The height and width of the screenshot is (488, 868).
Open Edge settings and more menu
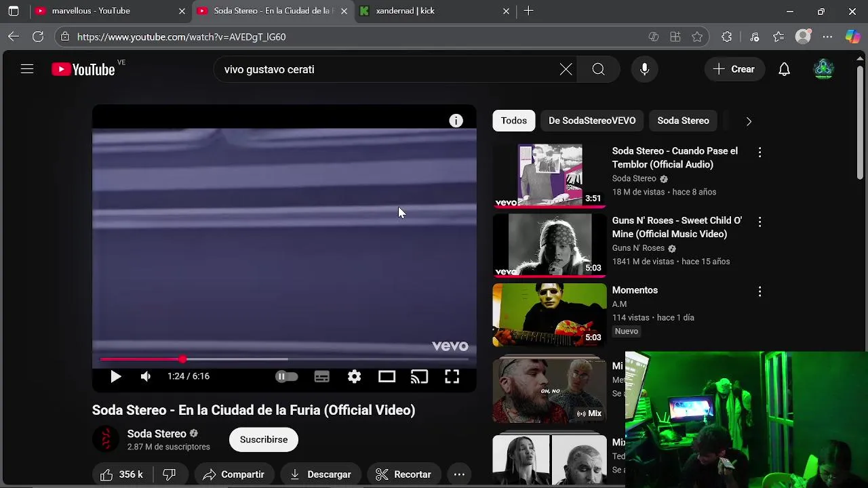827,37
